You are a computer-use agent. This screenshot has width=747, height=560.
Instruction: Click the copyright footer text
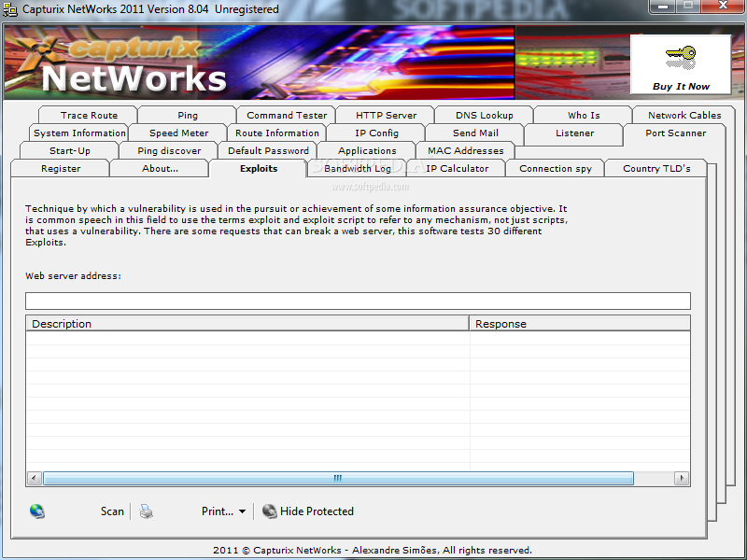click(373, 550)
